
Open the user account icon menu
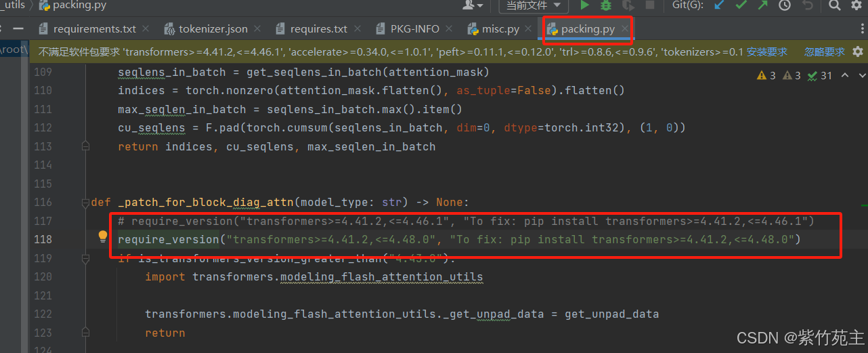[x=472, y=5]
